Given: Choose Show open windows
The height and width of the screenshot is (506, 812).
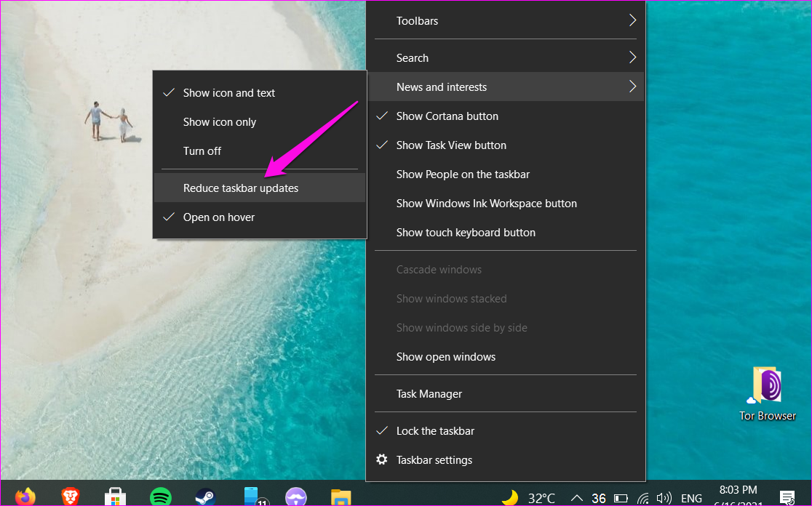Looking at the screenshot, I should tap(506, 357).
